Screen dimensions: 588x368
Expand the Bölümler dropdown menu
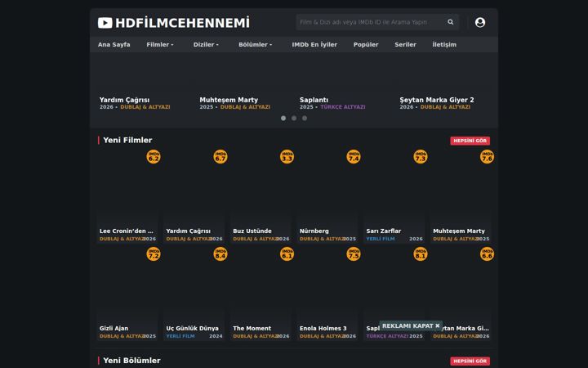click(x=255, y=44)
